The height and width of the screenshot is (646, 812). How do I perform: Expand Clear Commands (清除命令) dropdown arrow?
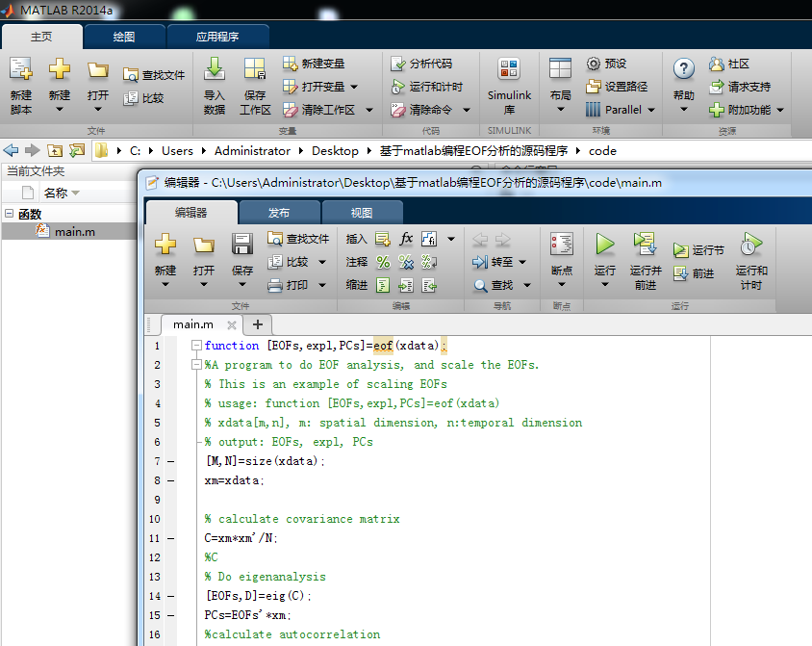[467, 110]
